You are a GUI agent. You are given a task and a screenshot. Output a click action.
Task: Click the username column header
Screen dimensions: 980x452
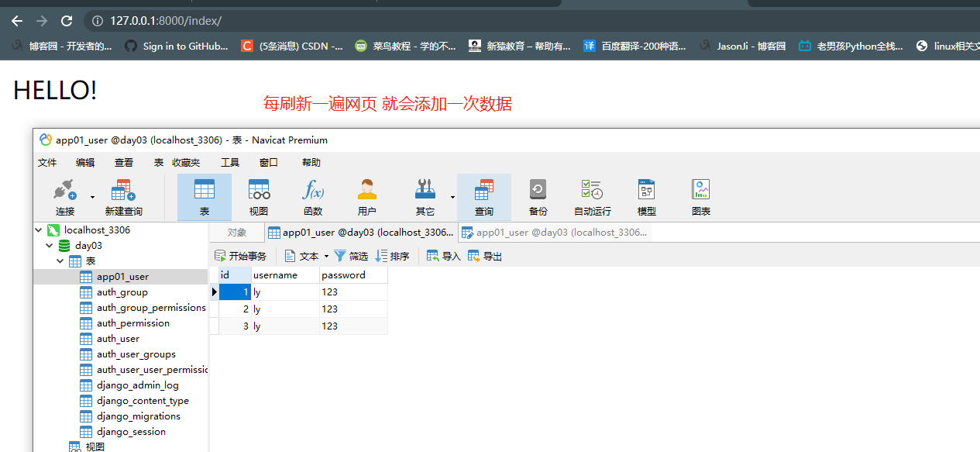click(285, 275)
